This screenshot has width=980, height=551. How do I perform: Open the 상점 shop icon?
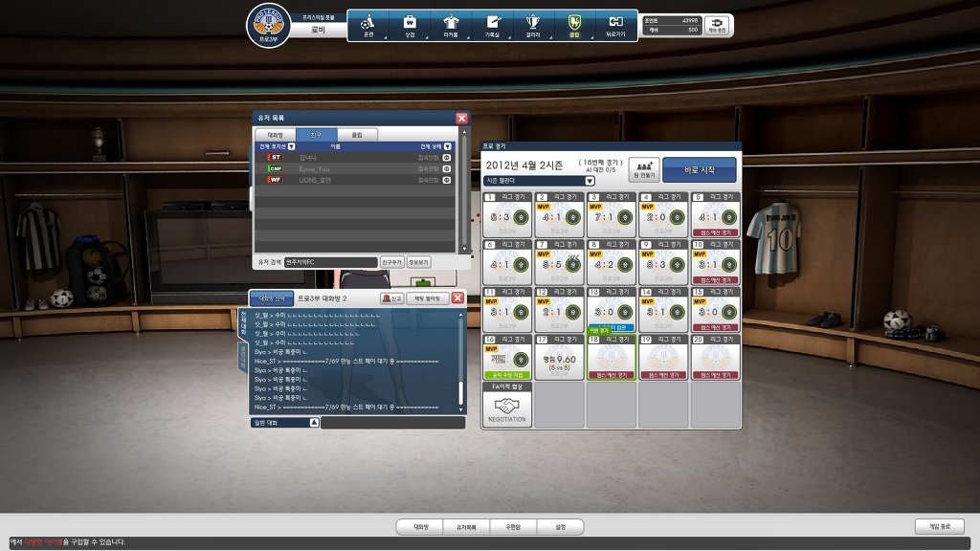tap(410, 24)
